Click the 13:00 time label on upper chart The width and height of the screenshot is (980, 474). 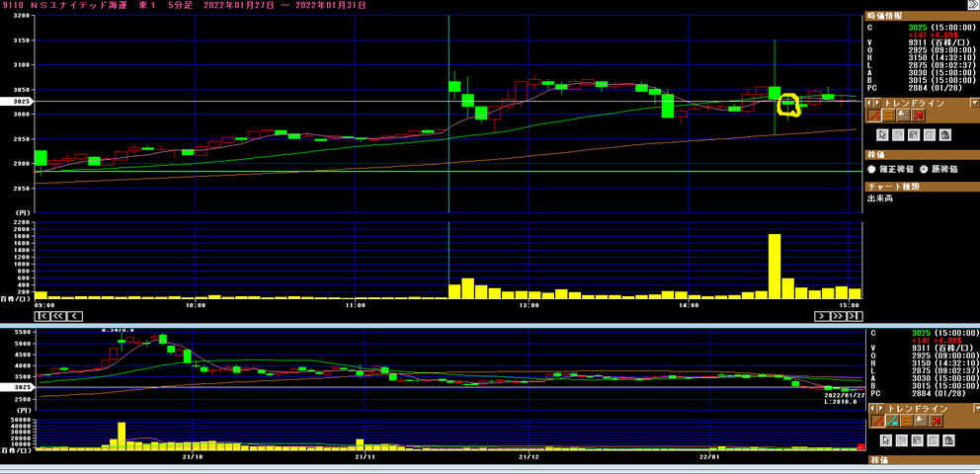point(530,305)
